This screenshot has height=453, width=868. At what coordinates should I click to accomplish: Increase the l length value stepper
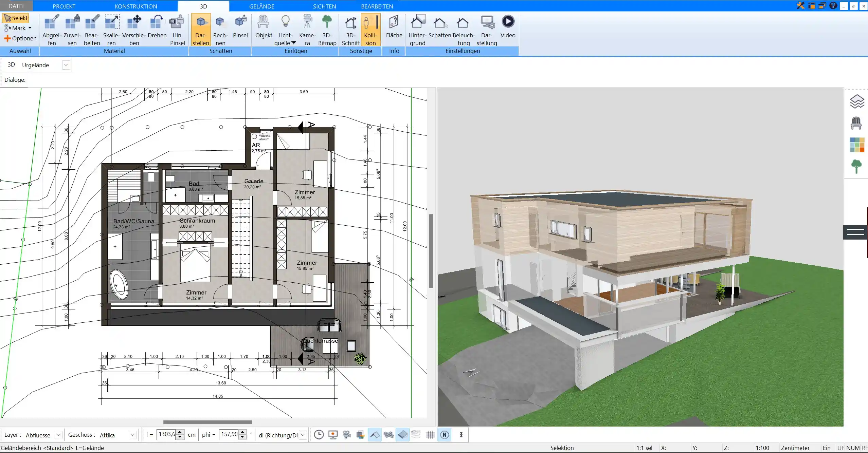click(x=180, y=432)
